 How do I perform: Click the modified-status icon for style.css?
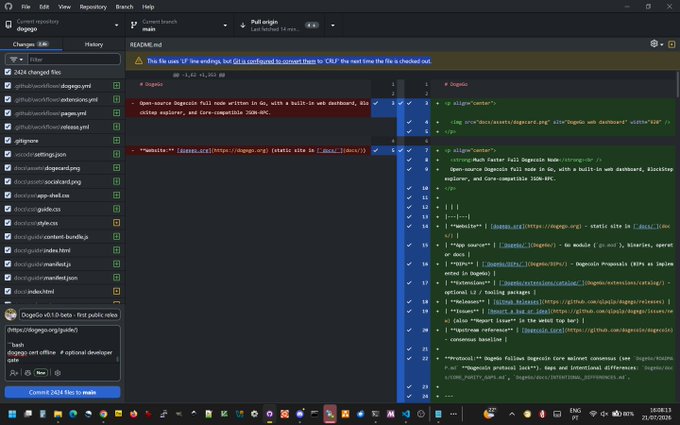(x=117, y=222)
